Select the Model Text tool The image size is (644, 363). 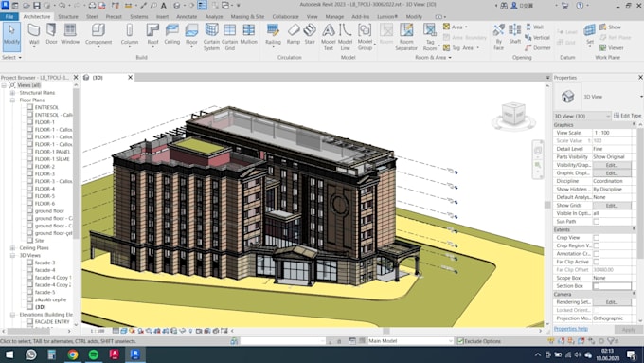[329, 36]
